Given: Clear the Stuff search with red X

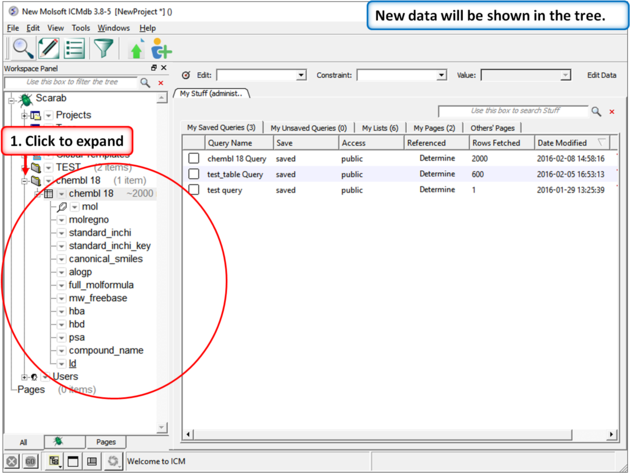Looking at the screenshot, I should pos(612,112).
